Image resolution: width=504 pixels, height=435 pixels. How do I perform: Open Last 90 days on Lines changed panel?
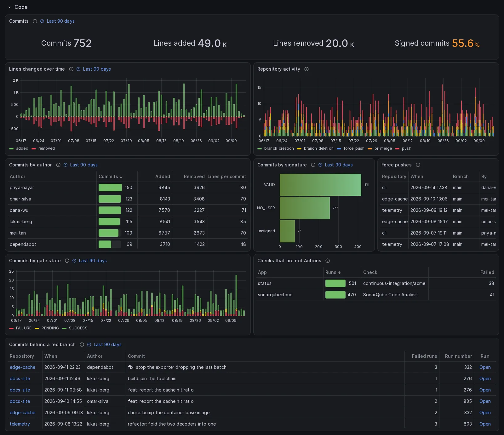point(97,69)
